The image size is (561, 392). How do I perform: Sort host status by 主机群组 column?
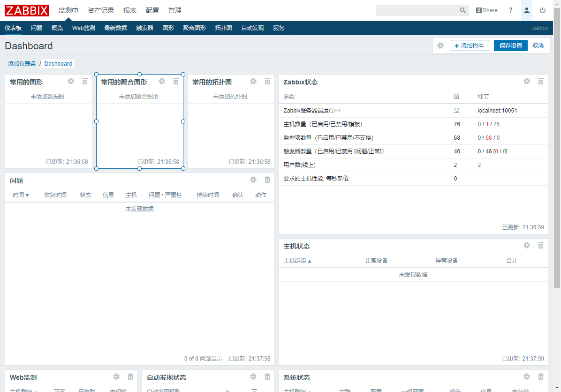[x=297, y=260]
